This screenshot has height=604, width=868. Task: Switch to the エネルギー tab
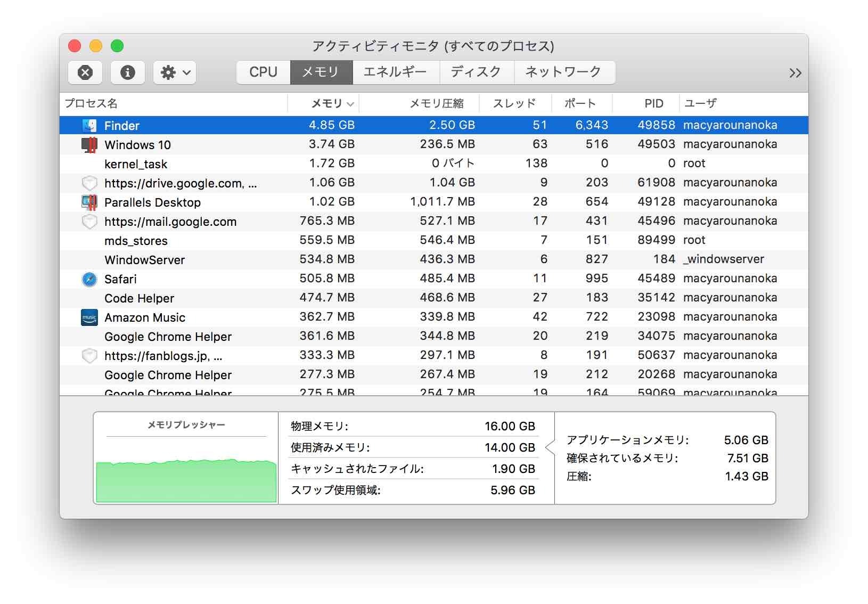coord(396,72)
